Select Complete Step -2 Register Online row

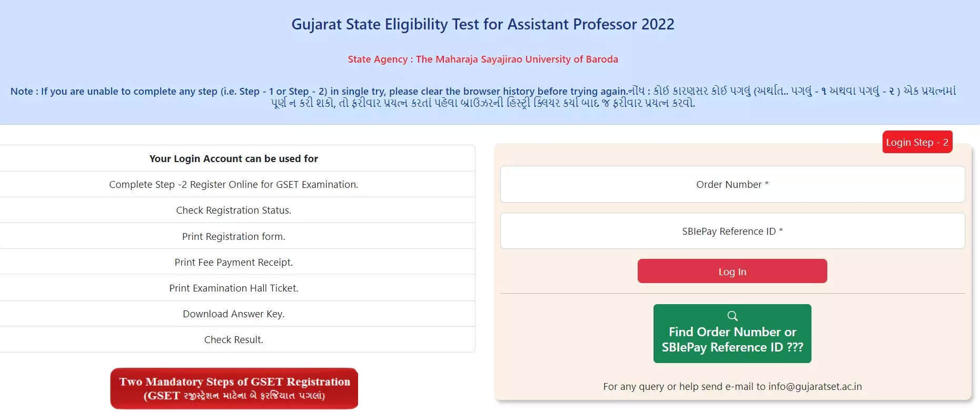[x=233, y=184]
